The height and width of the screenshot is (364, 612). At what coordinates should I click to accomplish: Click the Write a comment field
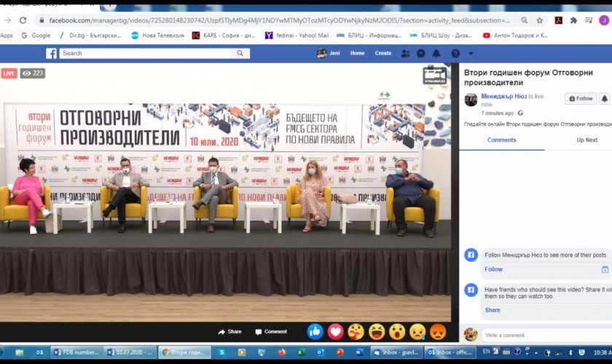pos(546,335)
